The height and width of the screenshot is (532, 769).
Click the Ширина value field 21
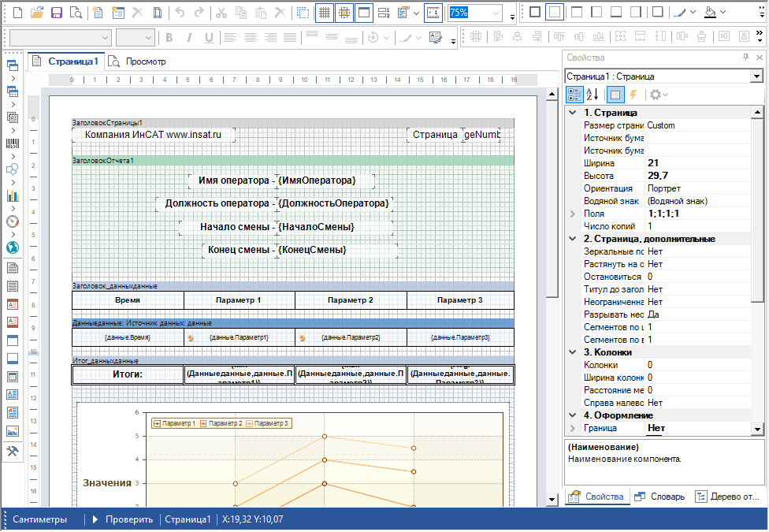coord(698,163)
